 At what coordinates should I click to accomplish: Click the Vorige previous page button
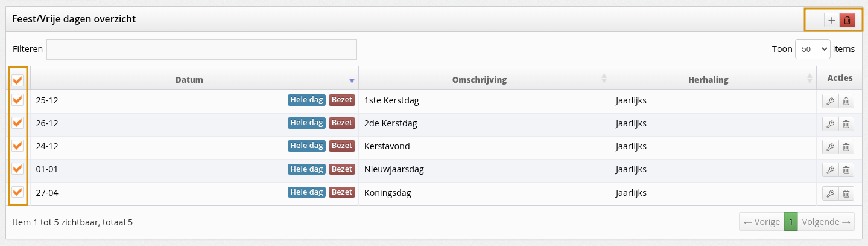tap(761, 222)
